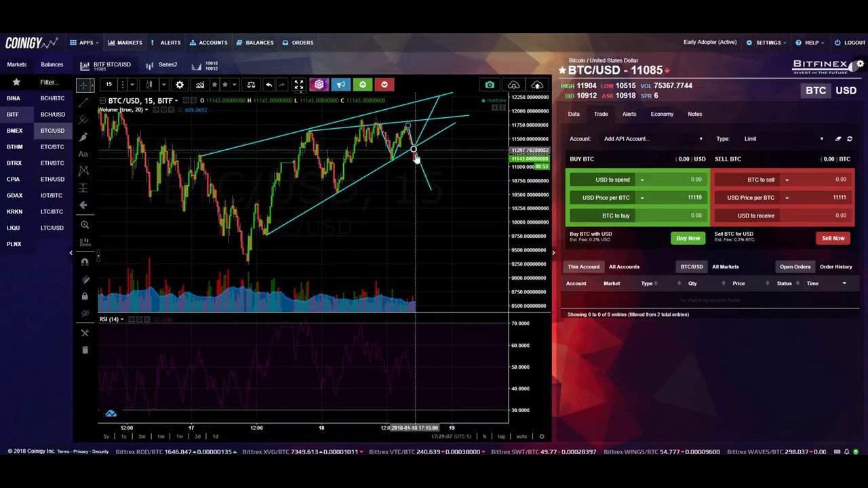Click the Buy Now button
The height and width of the screenshot is (488, 868).
[688, 238]
